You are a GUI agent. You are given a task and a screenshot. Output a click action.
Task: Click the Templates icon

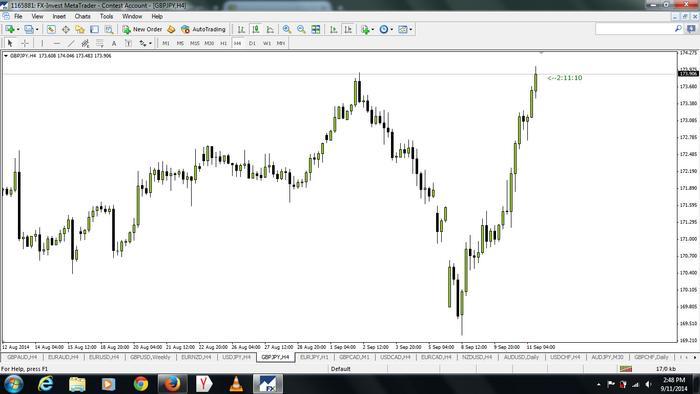point(403,29)
